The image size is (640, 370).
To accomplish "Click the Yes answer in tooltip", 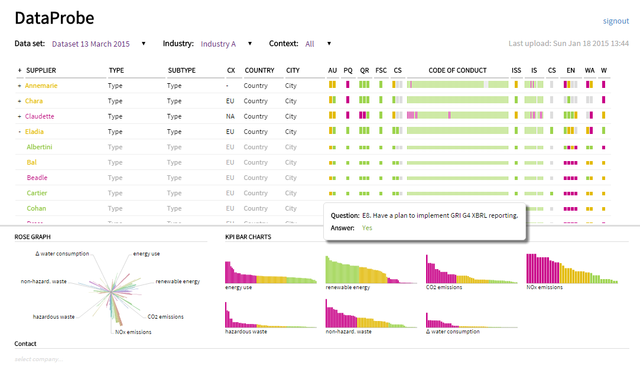I will [367, 228].
